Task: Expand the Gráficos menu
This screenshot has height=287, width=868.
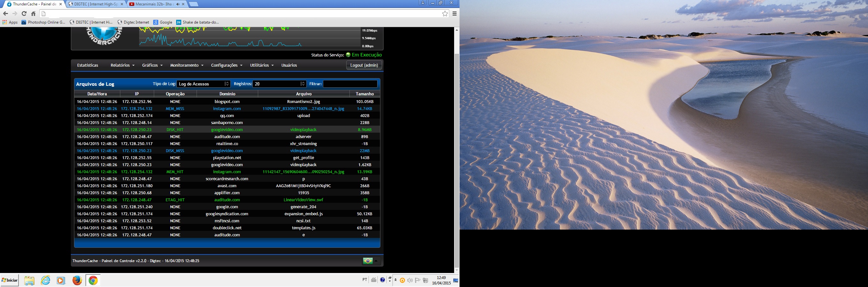Action: 152,65
